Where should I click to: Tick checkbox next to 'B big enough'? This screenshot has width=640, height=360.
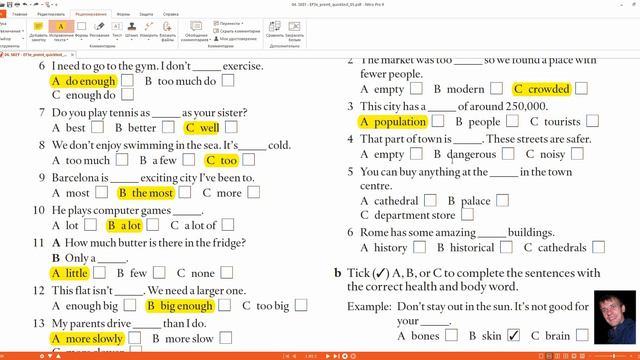[224, 305]
